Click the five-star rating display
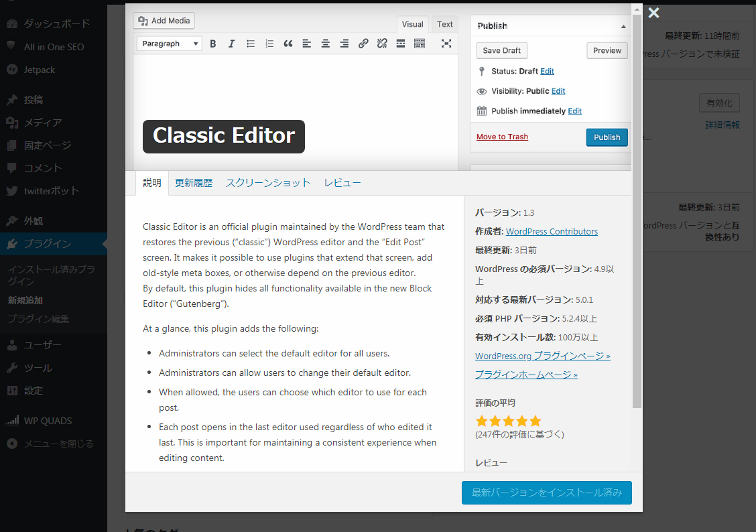Image resolution: width=756 pixels, height=532 pixels. coord(508,421)
